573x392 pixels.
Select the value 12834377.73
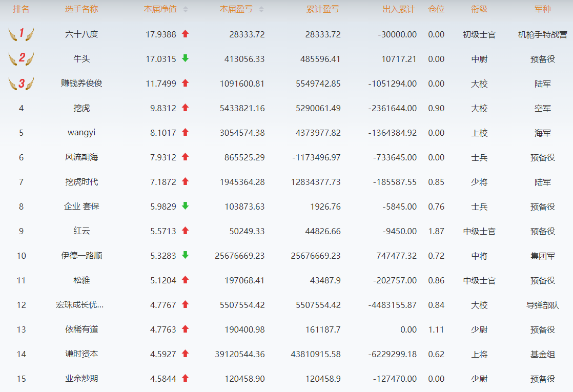click(x=316, y=182)
